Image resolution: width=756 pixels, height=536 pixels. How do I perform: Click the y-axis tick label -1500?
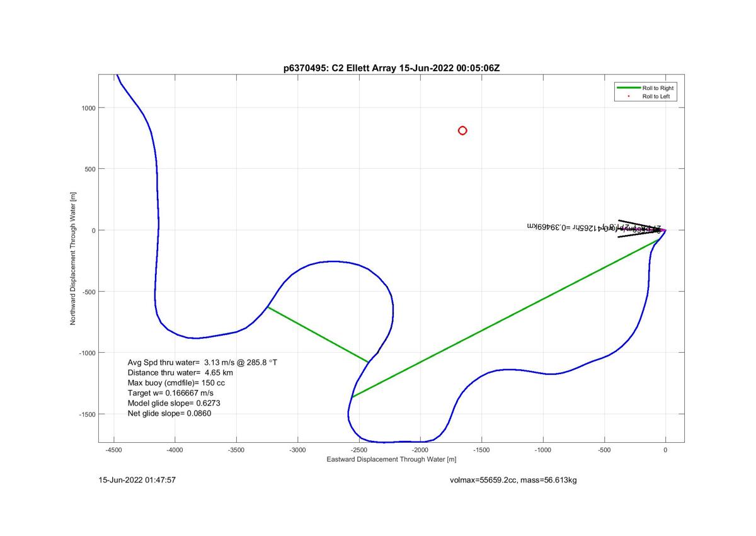pyautogui.click(x=86, y=414)
